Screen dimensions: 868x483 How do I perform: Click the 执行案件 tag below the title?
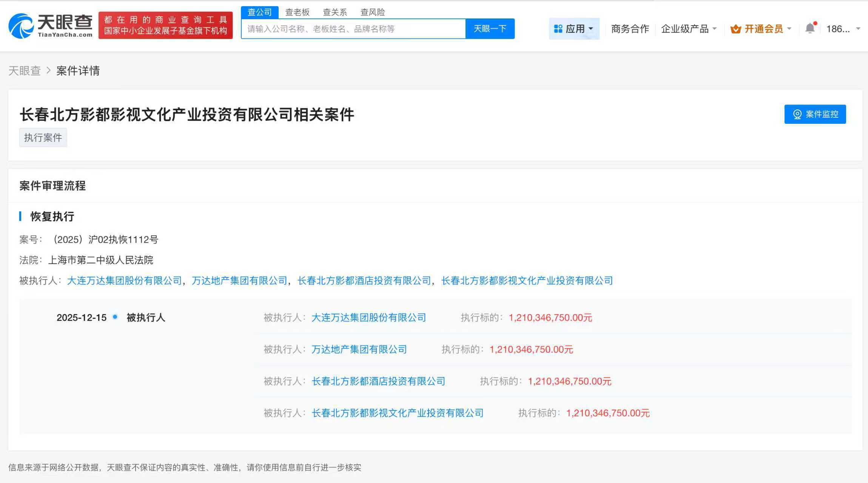(43, 137)
